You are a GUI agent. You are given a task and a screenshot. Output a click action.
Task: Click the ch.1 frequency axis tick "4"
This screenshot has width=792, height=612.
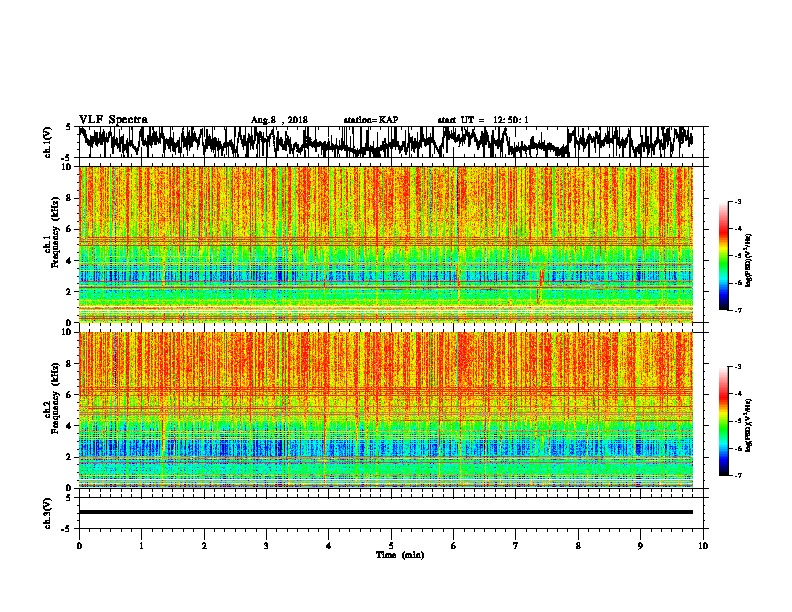69,261
